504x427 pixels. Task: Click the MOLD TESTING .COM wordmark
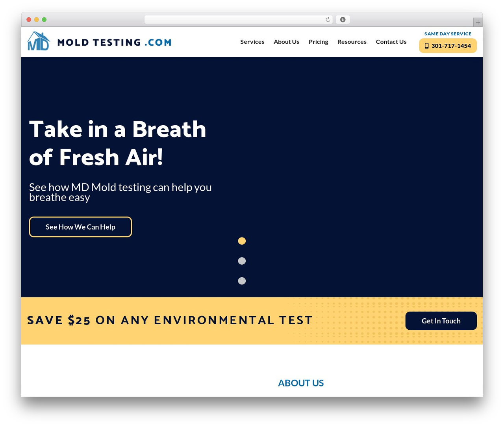coord(114,42)
